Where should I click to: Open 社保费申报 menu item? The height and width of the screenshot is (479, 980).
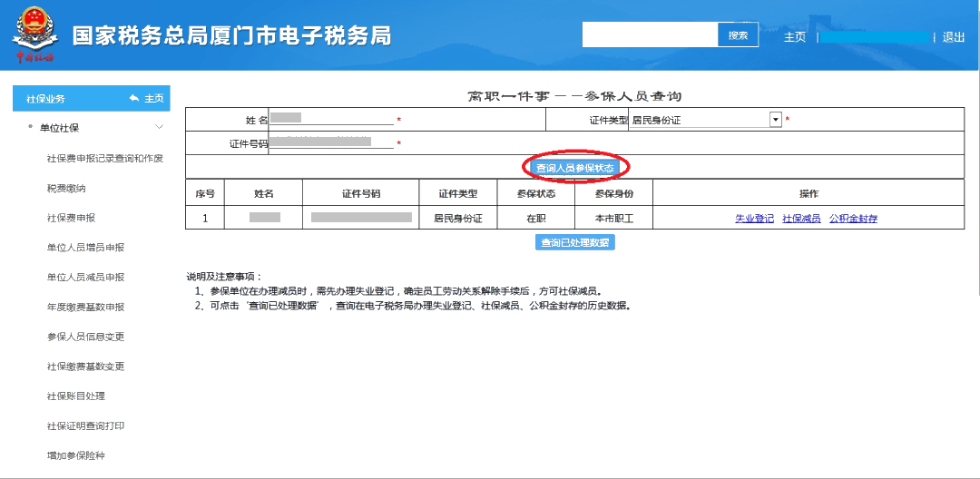click(x=71, y=218)
